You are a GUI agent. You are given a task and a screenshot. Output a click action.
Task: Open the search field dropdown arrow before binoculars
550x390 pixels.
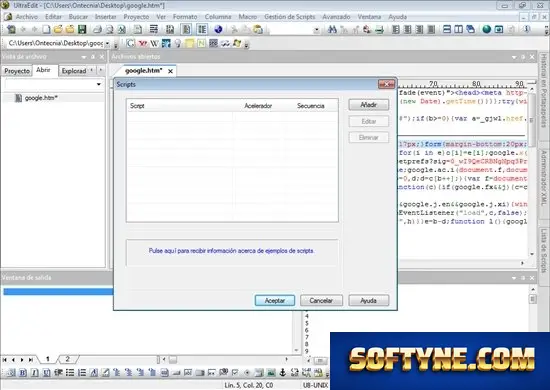click(x=317, y=30)
